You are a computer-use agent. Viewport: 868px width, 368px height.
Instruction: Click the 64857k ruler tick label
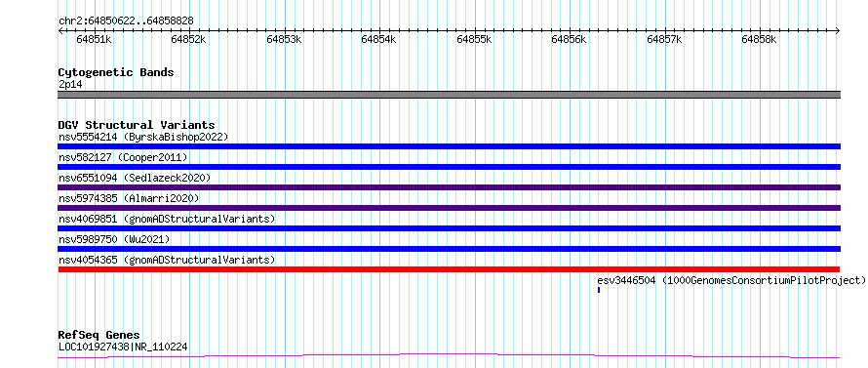click(x=664, y=39)
